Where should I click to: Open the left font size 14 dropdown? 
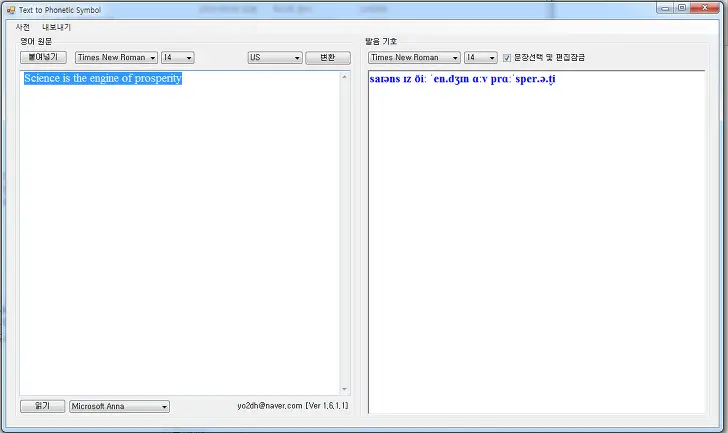177,58
